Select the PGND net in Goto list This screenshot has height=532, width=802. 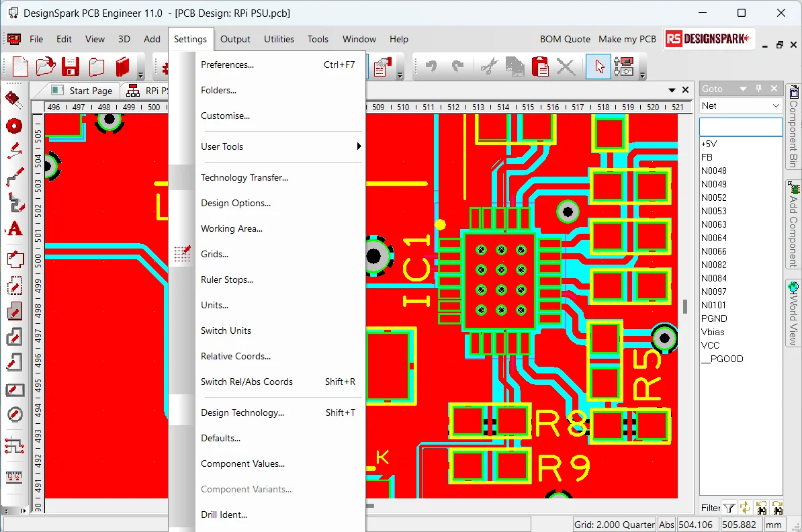click(714, 318)
